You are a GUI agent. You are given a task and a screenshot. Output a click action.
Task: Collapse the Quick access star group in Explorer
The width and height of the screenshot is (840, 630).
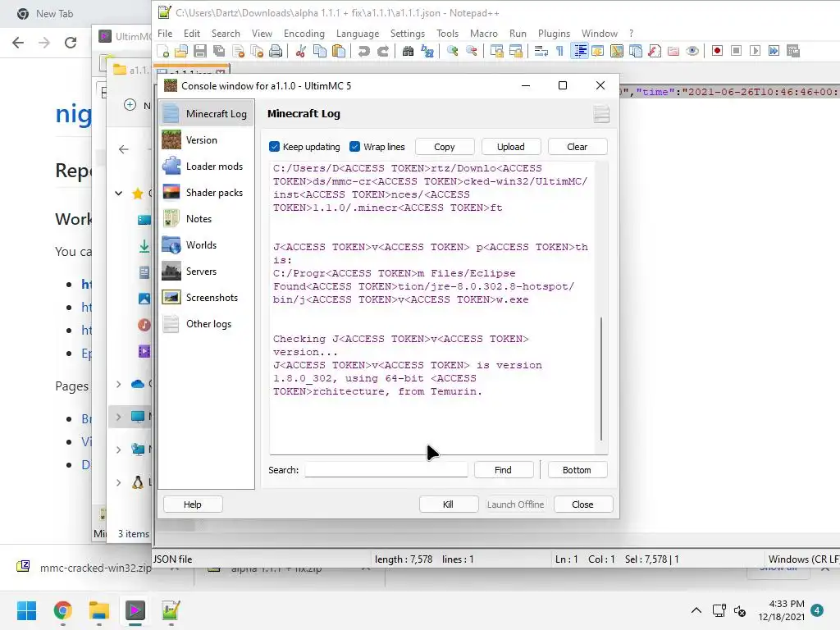click(x=118, y=193)
